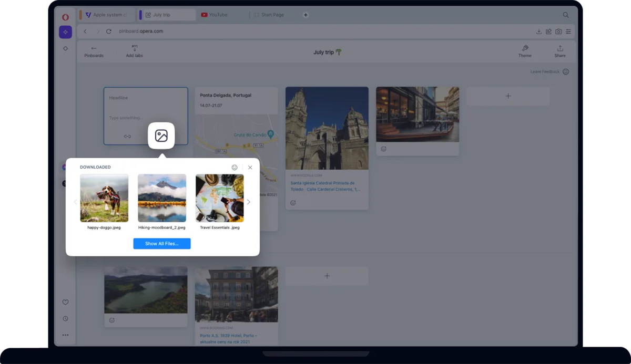631x364 pixels.
Task: Close the Downloaded images popup
Action: [250, 167]
